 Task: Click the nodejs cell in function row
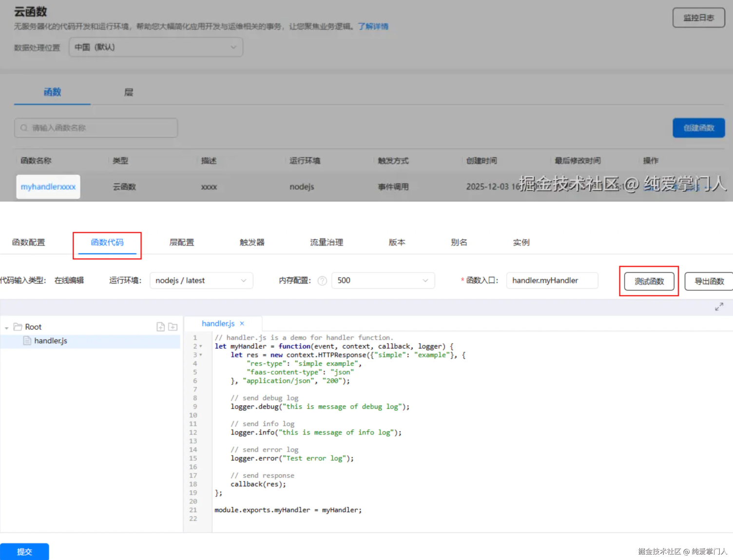pyautogui.click(x=302, y=187)
